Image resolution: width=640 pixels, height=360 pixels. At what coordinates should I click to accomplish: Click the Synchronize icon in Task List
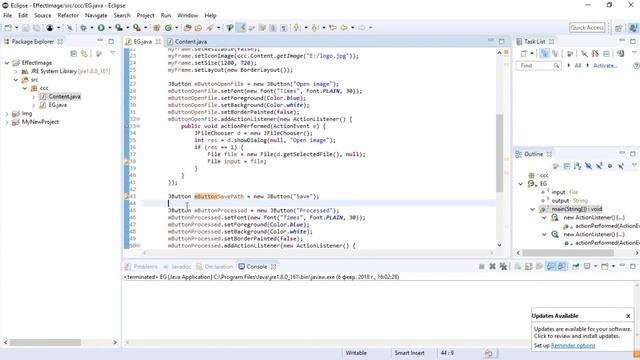point(620,53)
